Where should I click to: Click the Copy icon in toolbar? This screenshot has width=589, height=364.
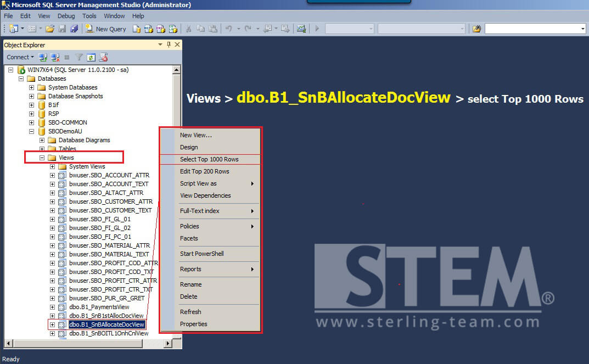point(200,29)
